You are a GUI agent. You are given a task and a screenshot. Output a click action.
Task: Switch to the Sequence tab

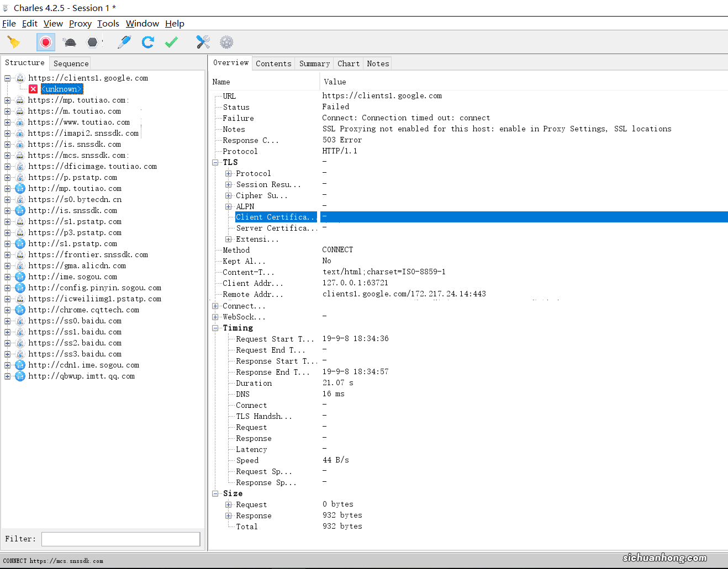click(71, 63)
